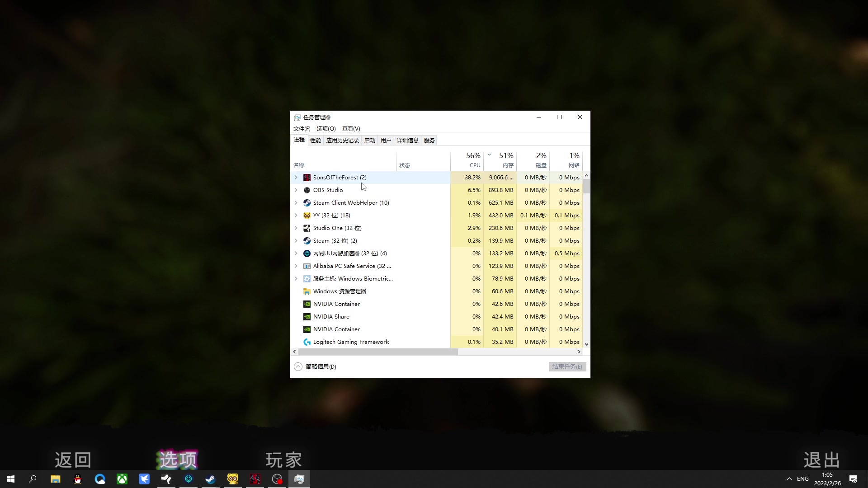Expand the SonsOfTheForest (2) process group
Viewport: 868px width, 488px height.
click(296, 178)
